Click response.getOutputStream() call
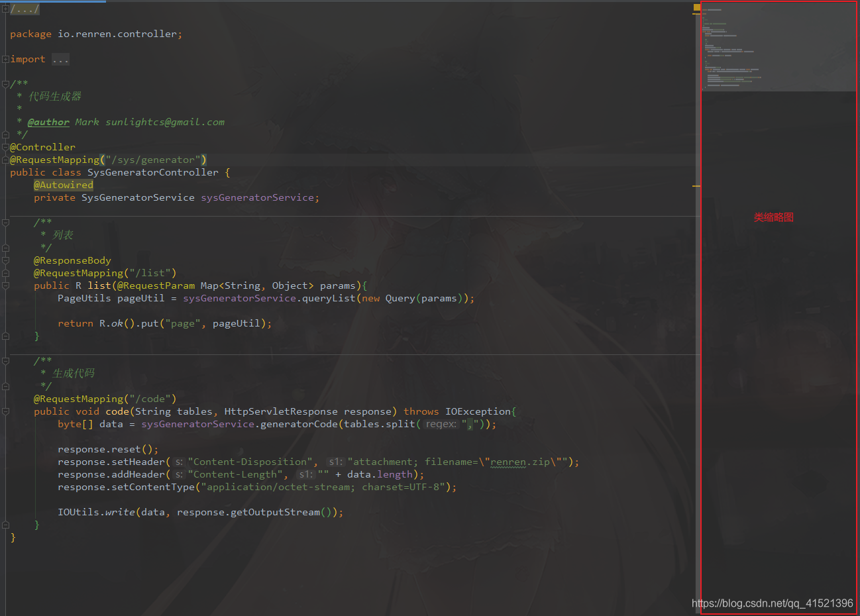Screen dimensions: 860x616 257,512
